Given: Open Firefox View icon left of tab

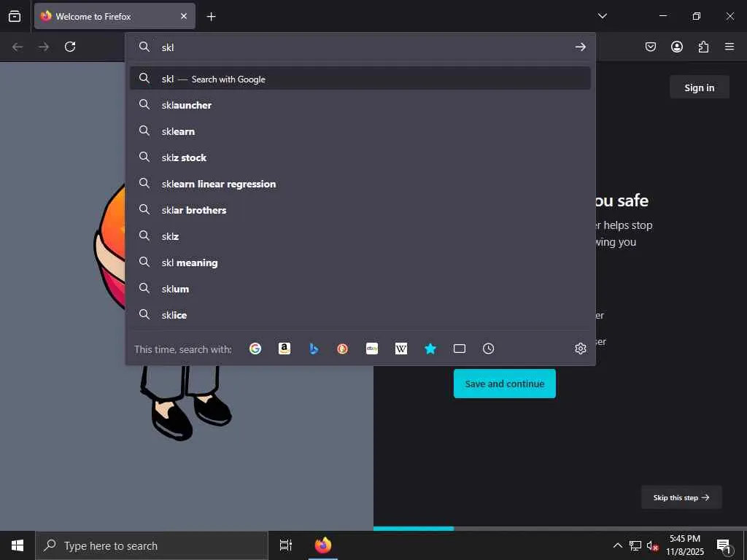Looking at the screenshot, I should click(x=15, y=16).
